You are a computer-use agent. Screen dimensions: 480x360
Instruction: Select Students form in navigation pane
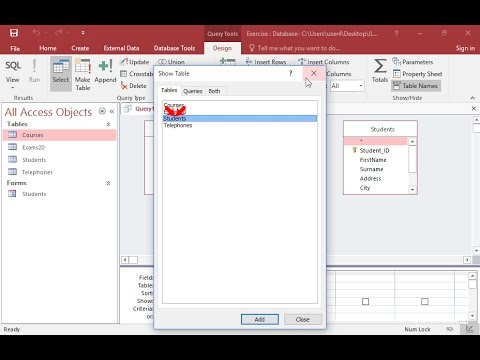(x=60, y=194)
